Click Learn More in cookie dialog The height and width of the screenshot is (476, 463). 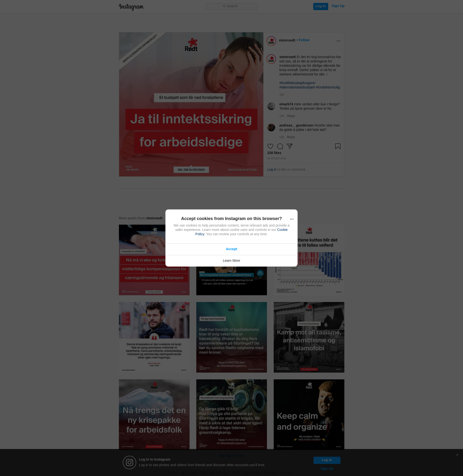click(231, 261)
